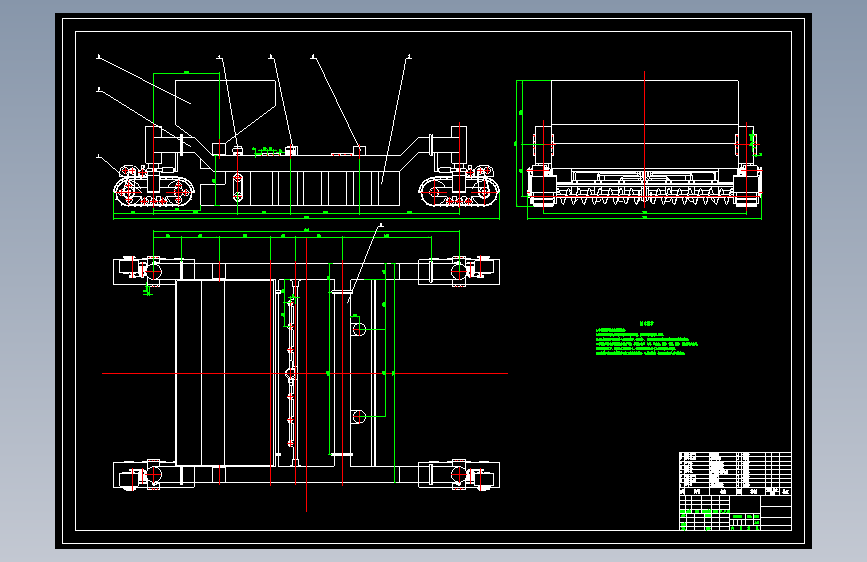Click the title block in bottom-right corner
This screenshot has width=867, height=562.
(735, 513)
